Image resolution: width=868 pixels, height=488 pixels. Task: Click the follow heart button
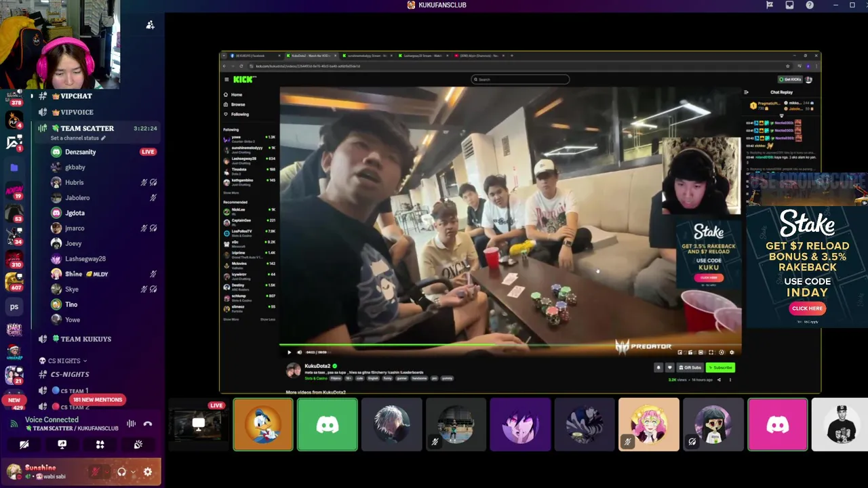point(669,367)
